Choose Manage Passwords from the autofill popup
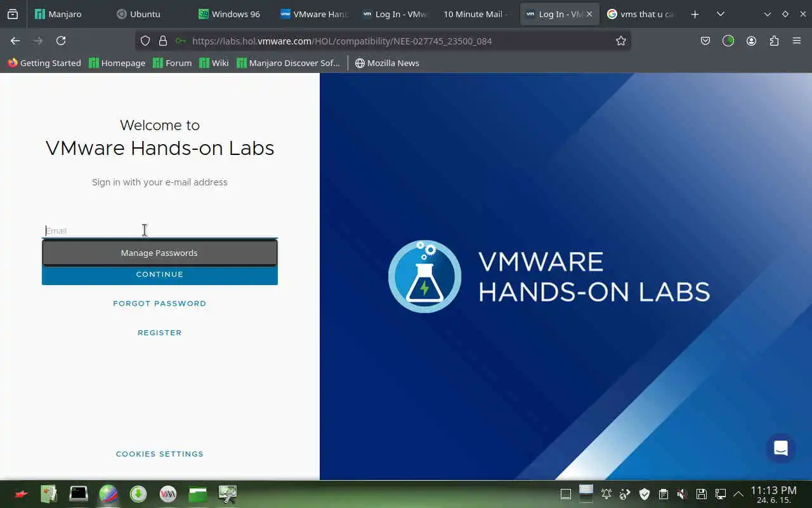This screenshot has height=508, width=812. pyautogui.click(x=159, y=253)
